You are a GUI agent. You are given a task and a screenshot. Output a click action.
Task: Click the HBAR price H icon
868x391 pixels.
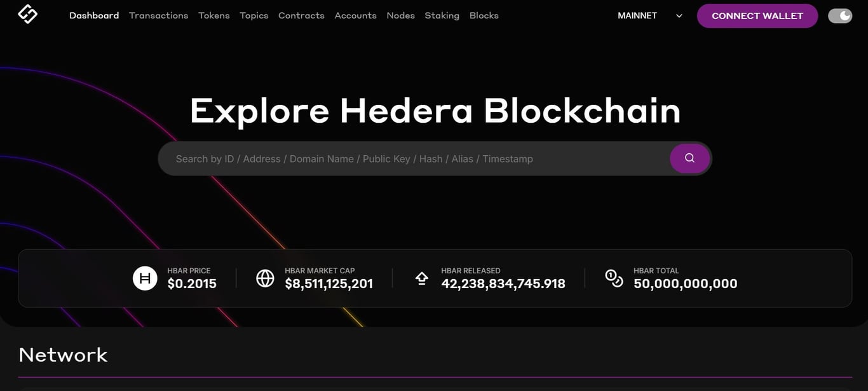tap(145, 277)
